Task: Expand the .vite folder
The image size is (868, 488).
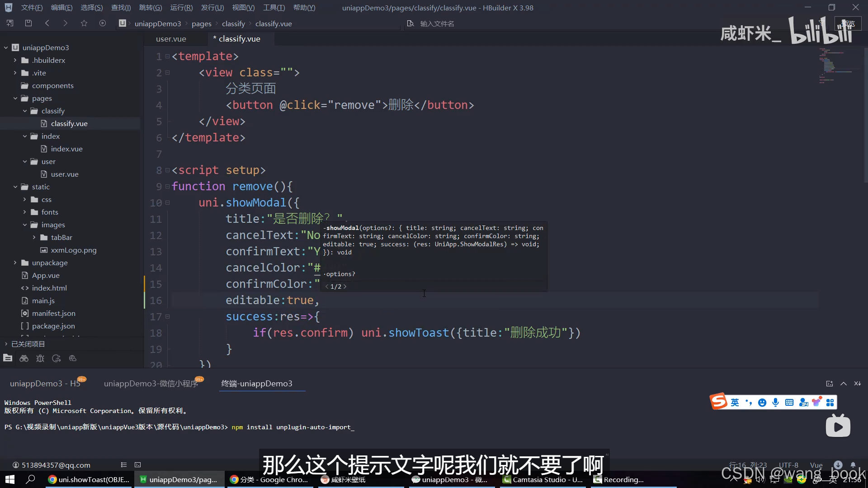Action: (15, 73)
